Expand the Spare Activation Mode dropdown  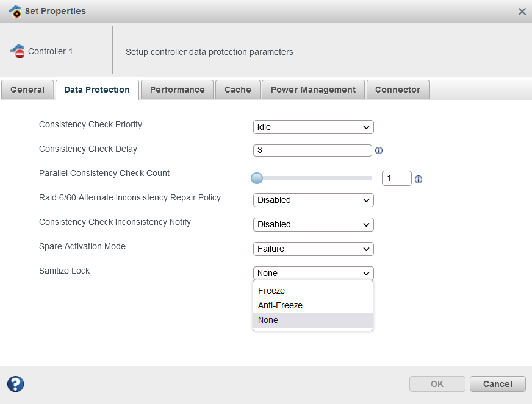[313, 249]
